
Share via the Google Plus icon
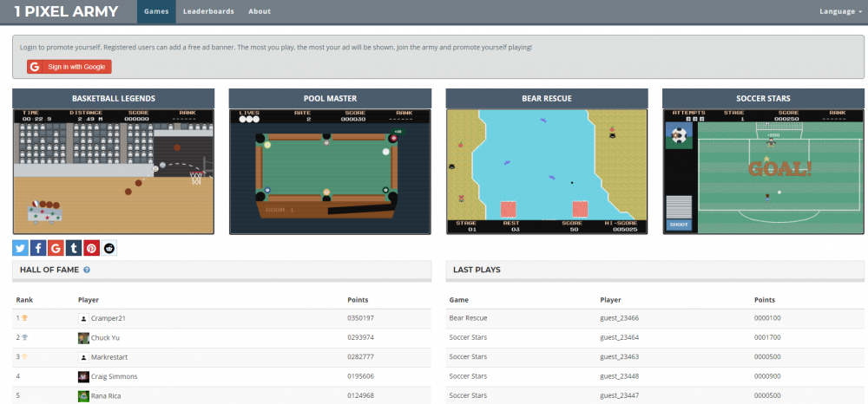click(56, 248)
